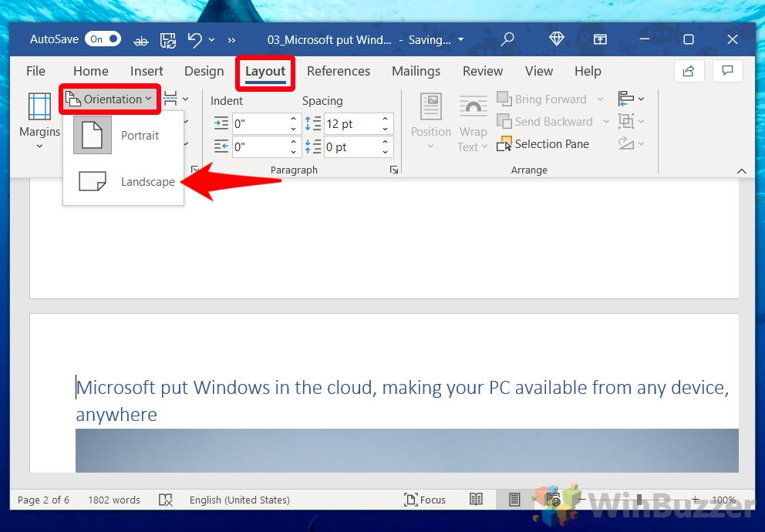Click Page 2 of 6 in status bar

[x=43, y=500]
